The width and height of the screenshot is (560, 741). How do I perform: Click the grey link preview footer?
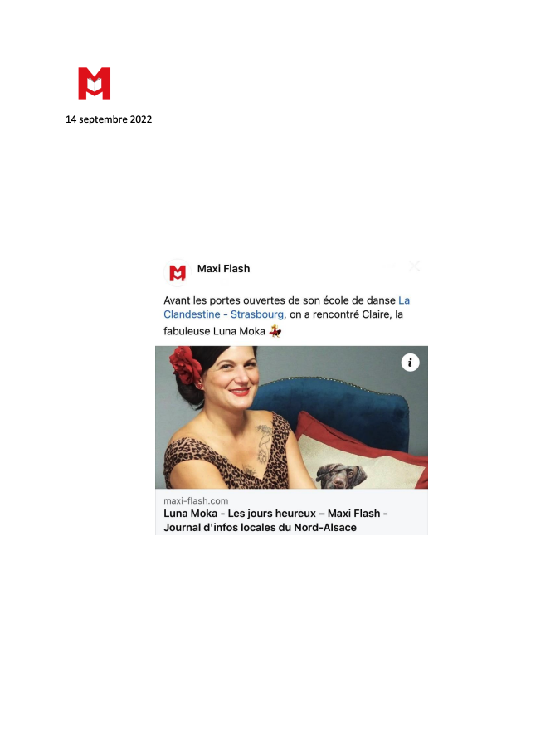[291, 512]
